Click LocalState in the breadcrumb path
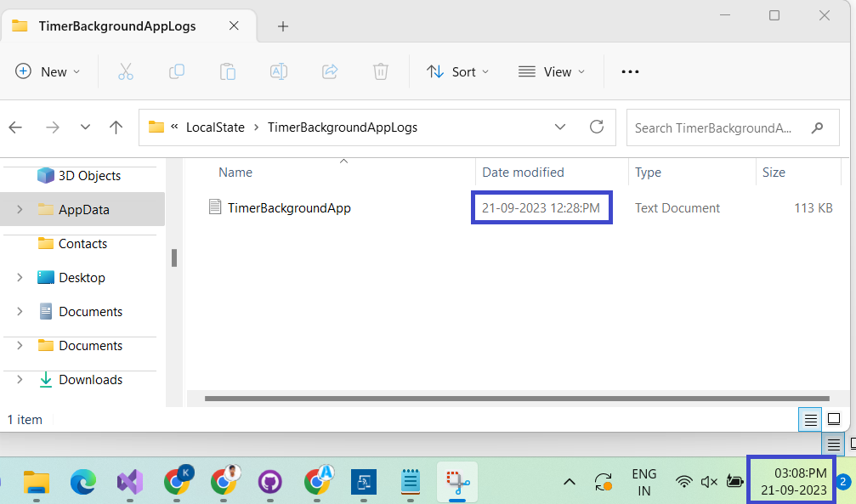Viewport: 856px width, 504px height. point(215,127)
